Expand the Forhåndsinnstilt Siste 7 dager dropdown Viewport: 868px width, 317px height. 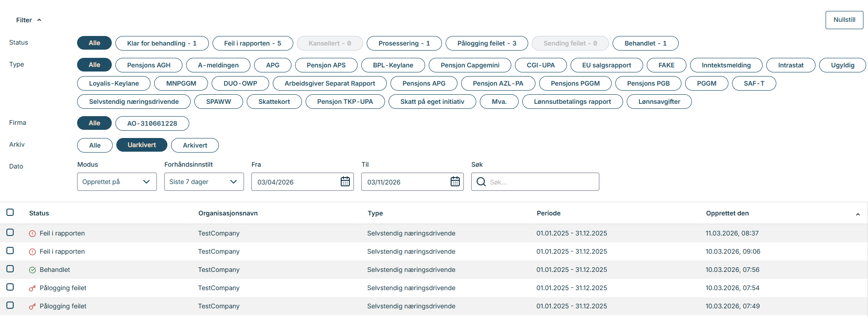pyautogui.click(x=204, y=182)
